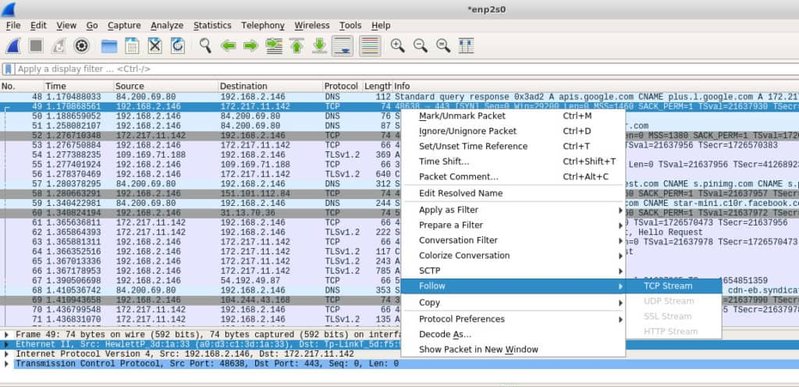Jump to the last packet icon
Image resolution: width=799 pixels, height=387 pixels.
[x=319, y=46]
